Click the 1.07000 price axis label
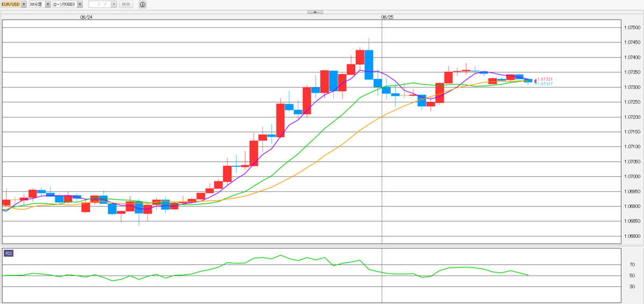The width and height of the screenshot is (644, 304). point(631,176)
